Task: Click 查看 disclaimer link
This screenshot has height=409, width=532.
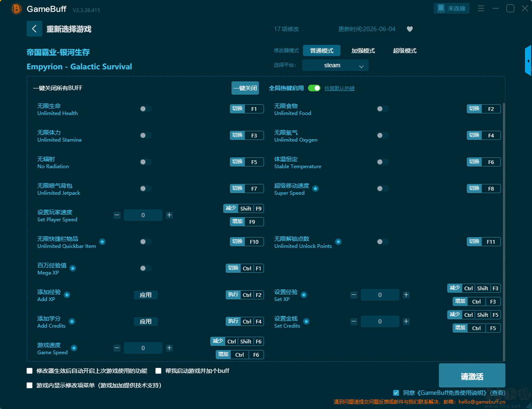Action: pyautogui.click(x=498, y=393)
